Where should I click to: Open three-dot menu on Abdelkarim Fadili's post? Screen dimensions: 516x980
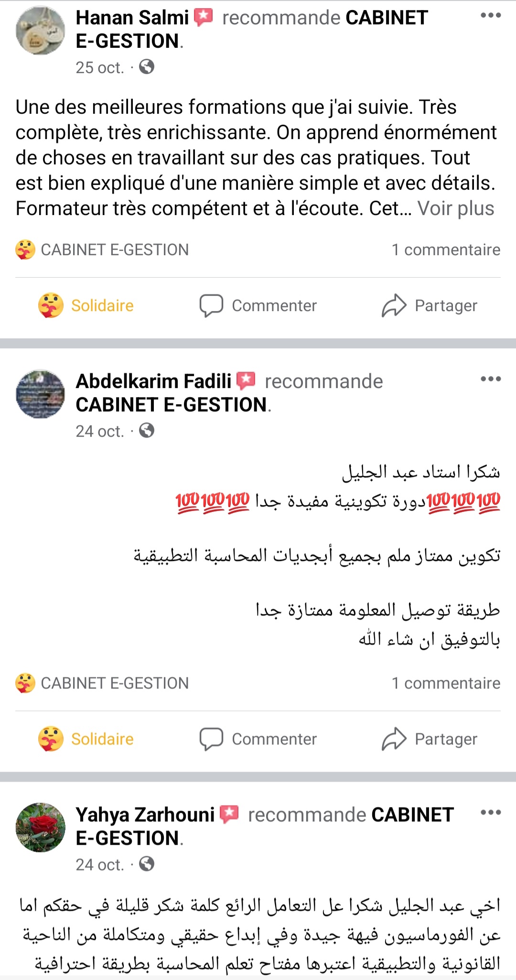491,379
